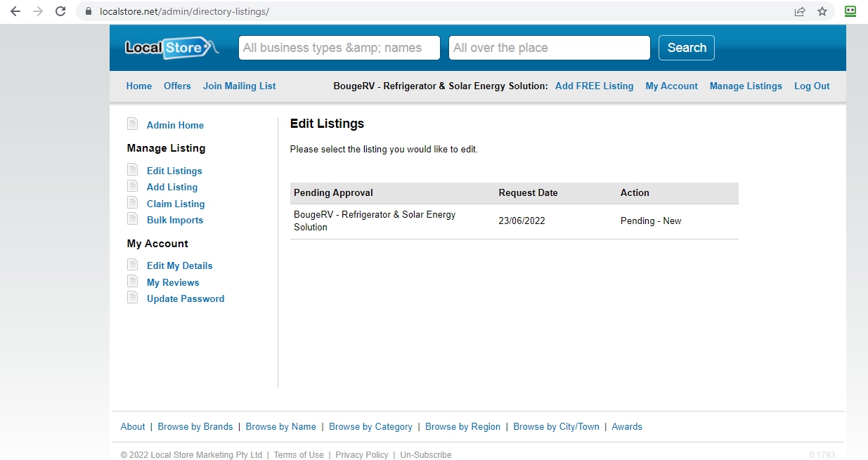Select Edit My Details in sidebar

point(179,265)
